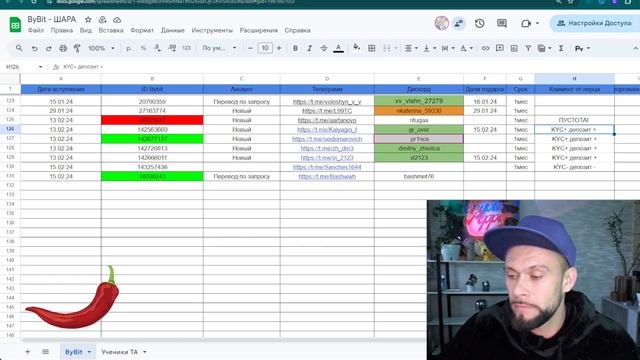Switch to Ученики ТА sheet tab
This screenshot has width=640, height=360.
coord(120,352)
